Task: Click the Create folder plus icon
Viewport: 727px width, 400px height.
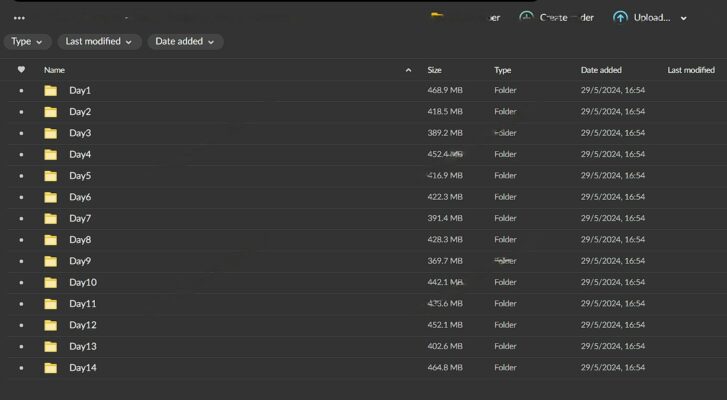Action: click(526, 17)
